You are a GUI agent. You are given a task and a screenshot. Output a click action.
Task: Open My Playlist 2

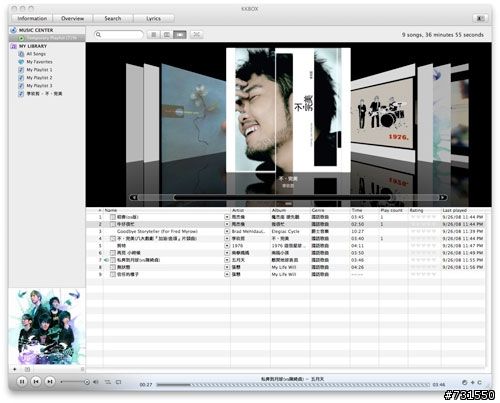coord(39,78)
